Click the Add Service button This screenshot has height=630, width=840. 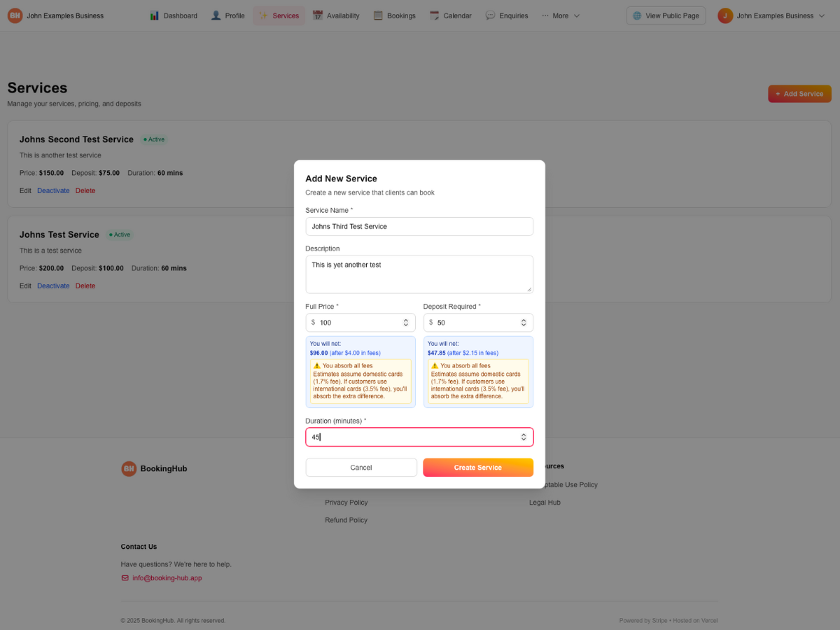click(799, 93)
